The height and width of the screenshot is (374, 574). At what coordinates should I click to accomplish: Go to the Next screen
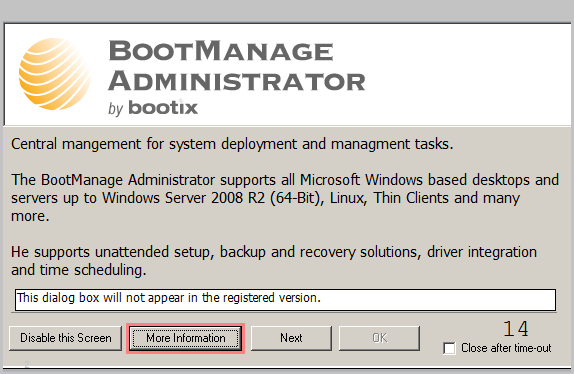click(291, 338)
